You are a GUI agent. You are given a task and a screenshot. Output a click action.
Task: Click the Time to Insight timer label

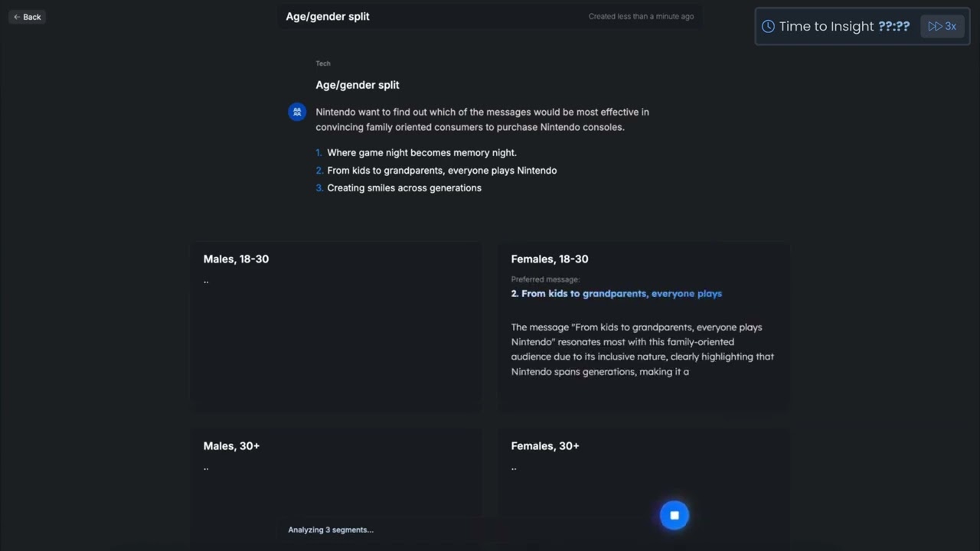coord(844,26)
